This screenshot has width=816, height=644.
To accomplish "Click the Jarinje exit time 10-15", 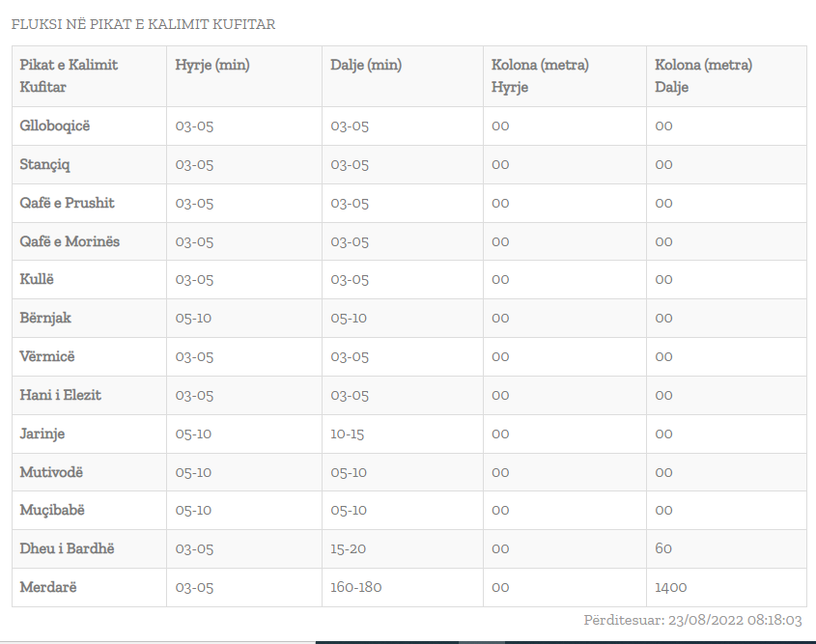I will (x=348, y=434).
